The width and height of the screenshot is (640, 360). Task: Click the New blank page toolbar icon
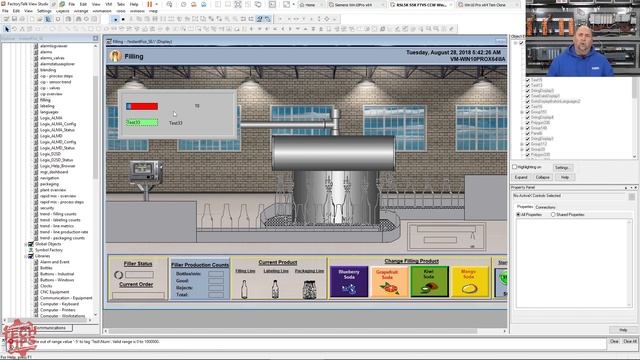click(32, 19)
